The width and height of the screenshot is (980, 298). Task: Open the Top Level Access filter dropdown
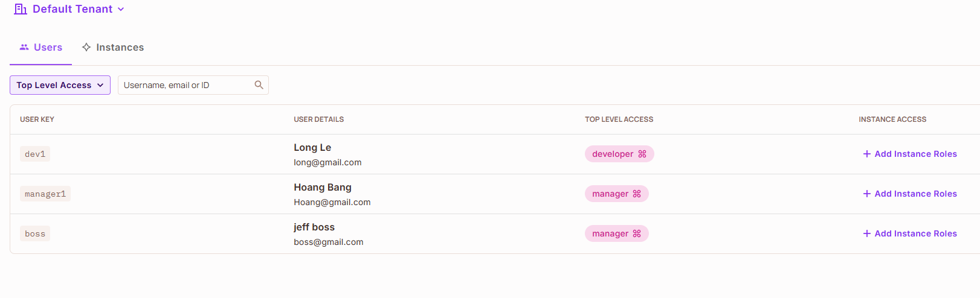pos(60,85)
